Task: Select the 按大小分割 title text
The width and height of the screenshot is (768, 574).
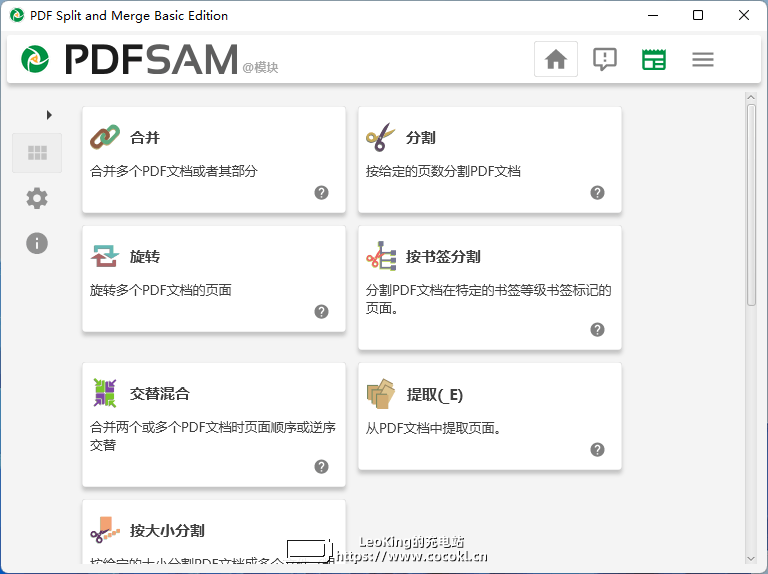Action: click(x=167, y=530)
